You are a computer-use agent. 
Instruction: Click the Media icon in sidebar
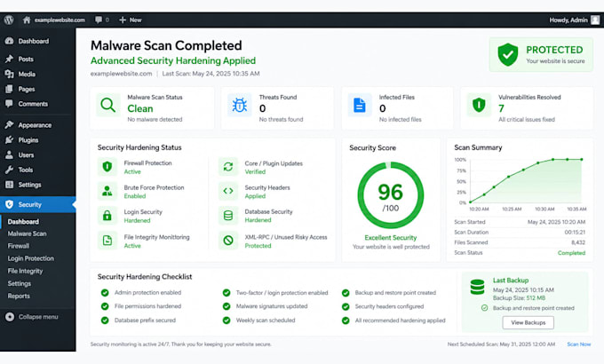[x=9, y=74]
